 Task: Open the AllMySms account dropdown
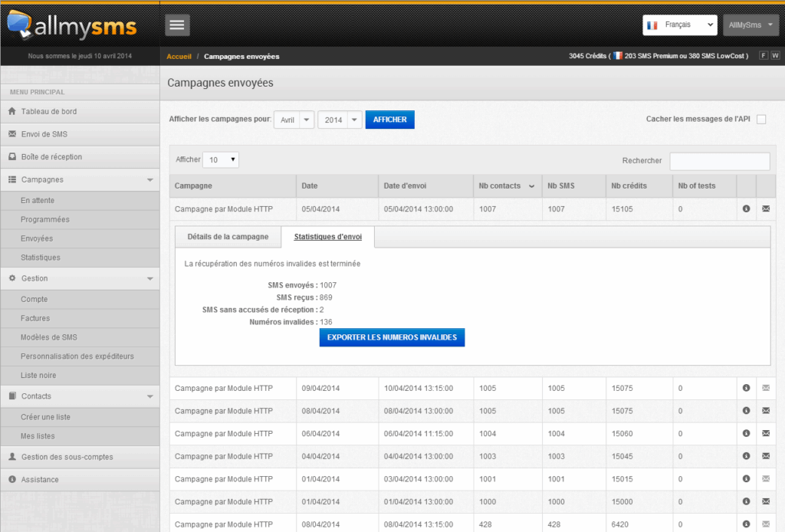tap(751, 25)
